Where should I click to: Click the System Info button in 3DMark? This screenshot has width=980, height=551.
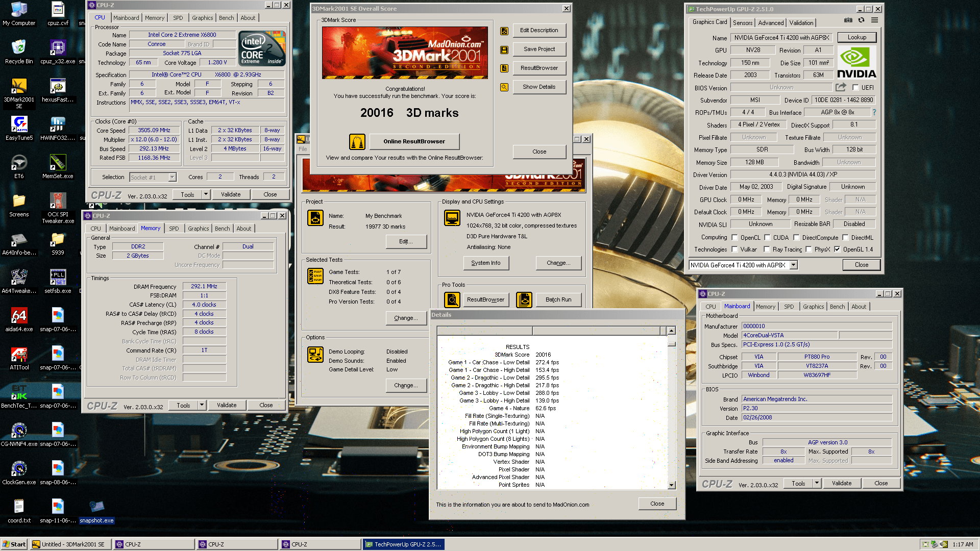486,263
